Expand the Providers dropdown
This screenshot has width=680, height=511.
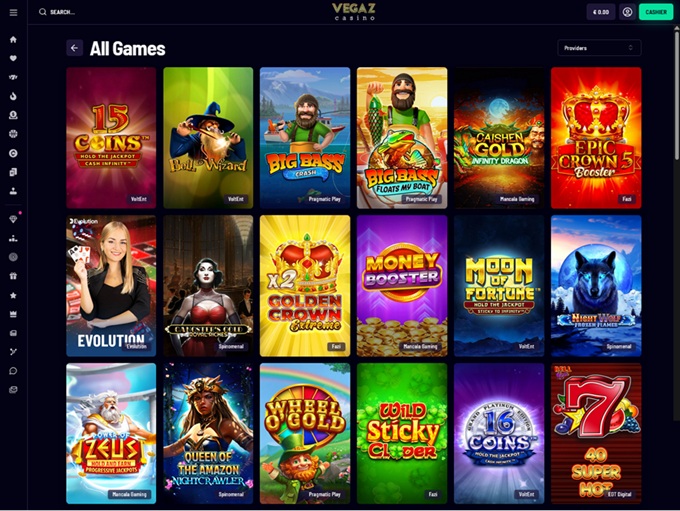599,48
